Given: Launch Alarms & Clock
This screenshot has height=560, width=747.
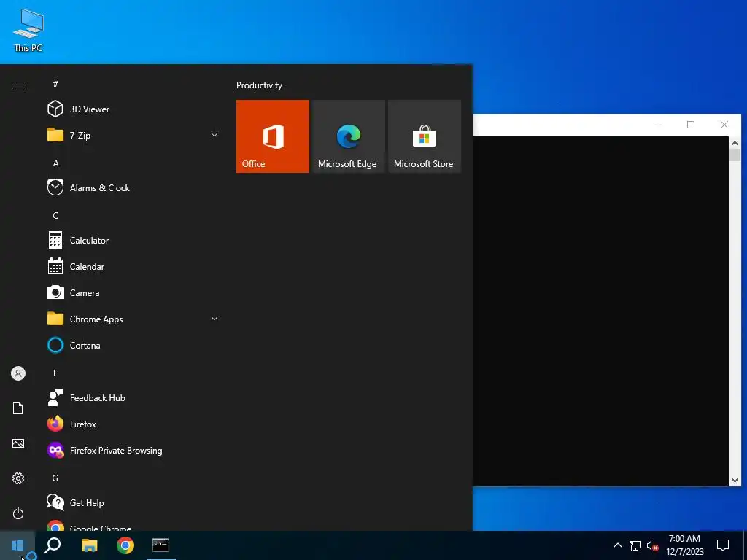Looking at the screenshot, I should point(133,187).
